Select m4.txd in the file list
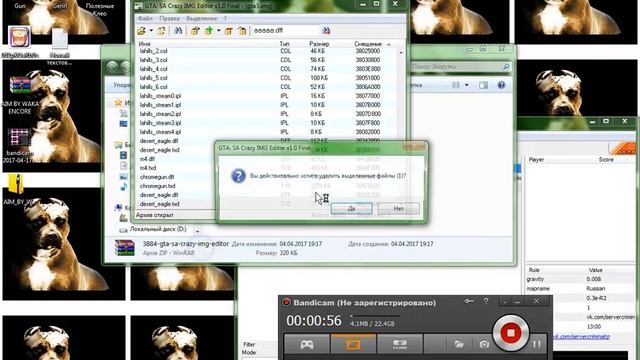Screen dimensions: 640x360 (148, 168)
